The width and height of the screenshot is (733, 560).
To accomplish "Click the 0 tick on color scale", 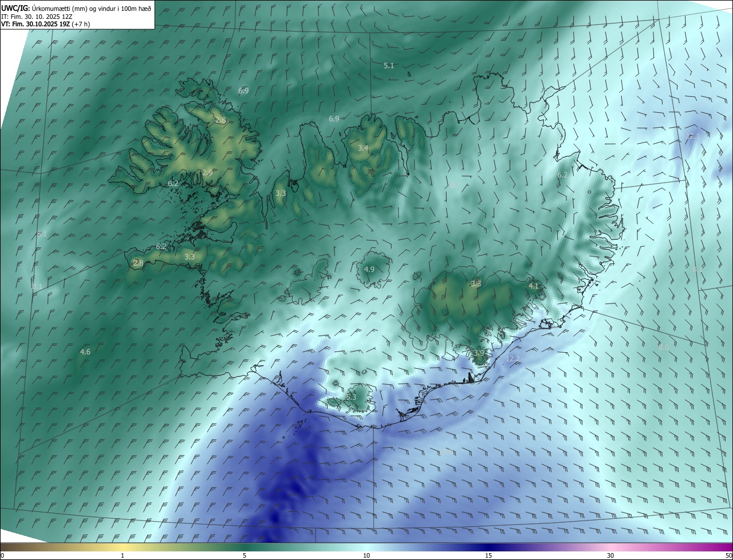I will [2, 555].
